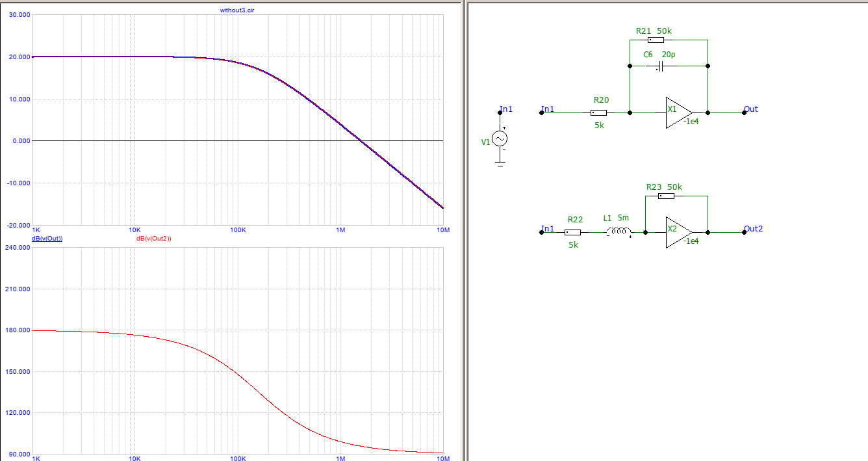
Task: Click the 'Out' node label
Action: tap(750, 109)
